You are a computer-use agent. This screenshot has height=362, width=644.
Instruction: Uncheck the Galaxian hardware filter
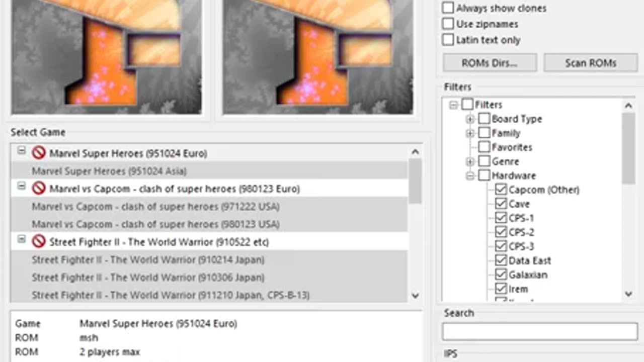point(501,275)
